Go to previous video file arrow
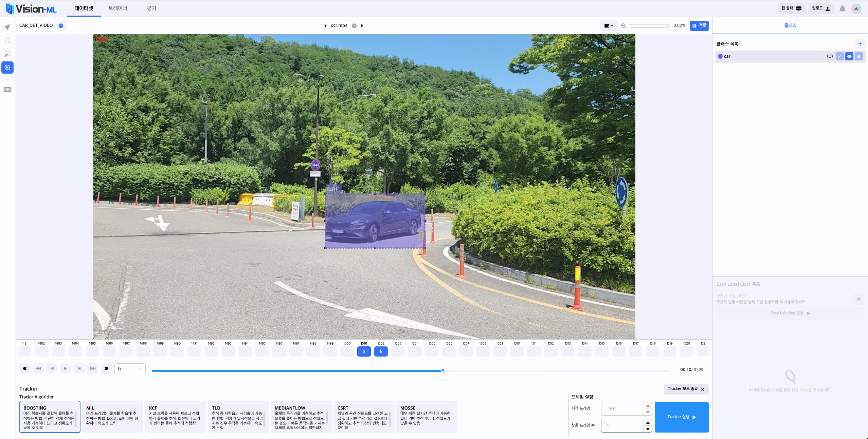Image resolution: width=868 pixels, height=439 pixels. (x=325, y=26)
